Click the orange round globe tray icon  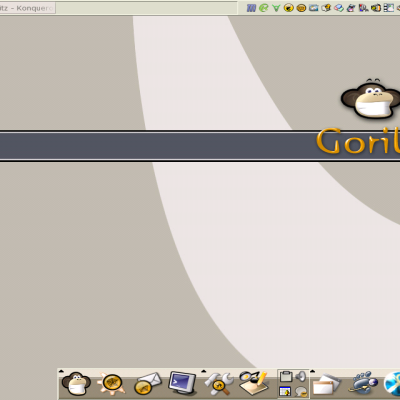pyautogui.click(x=301, y=8)
